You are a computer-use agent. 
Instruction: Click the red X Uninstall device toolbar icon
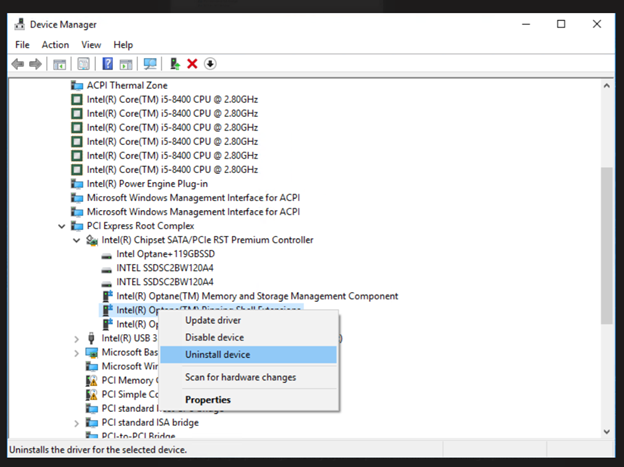[192, 64]
